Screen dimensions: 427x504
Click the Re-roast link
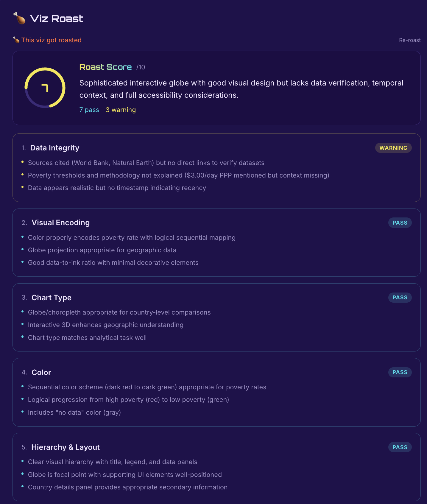(x=410, y=40)
